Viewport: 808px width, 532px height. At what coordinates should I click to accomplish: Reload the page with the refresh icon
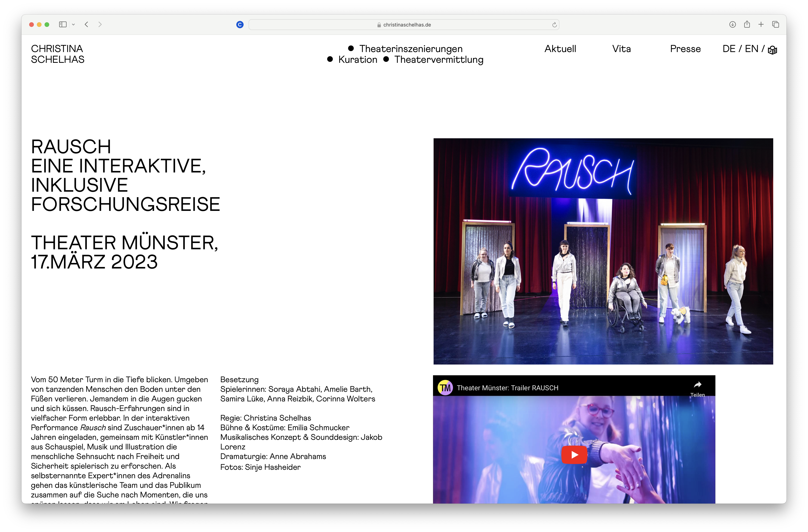click(554, 25)
